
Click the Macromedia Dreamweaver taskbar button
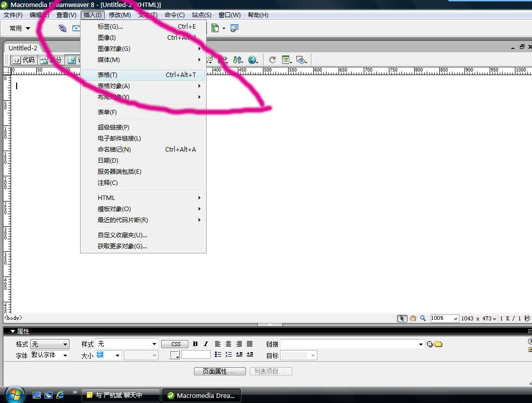click(x=202, y=395)
